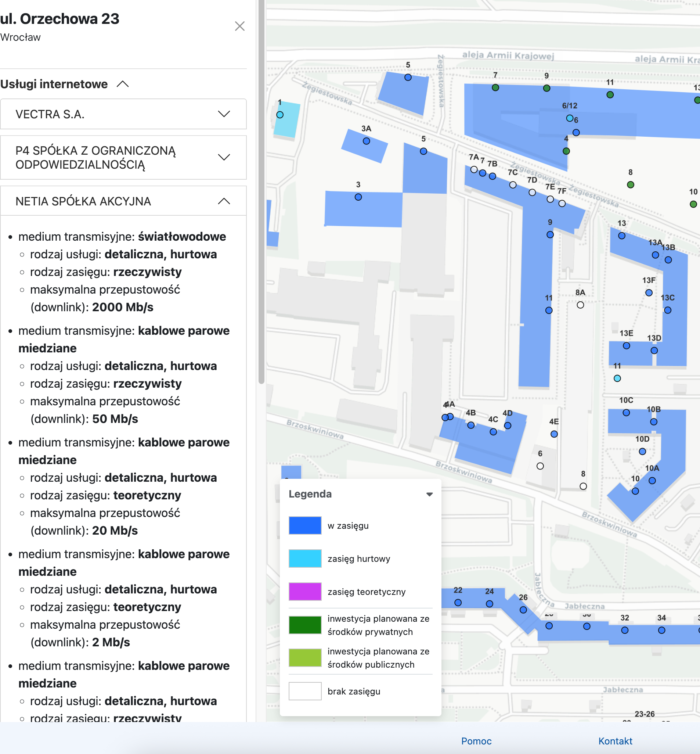Select the blue marker for building 3A
The image size is (700, 754).
point(366,141)
